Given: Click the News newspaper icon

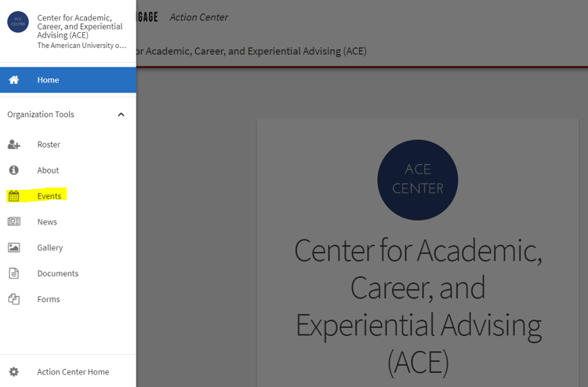Looking at the screenshot, I should [x=14, y=221].
